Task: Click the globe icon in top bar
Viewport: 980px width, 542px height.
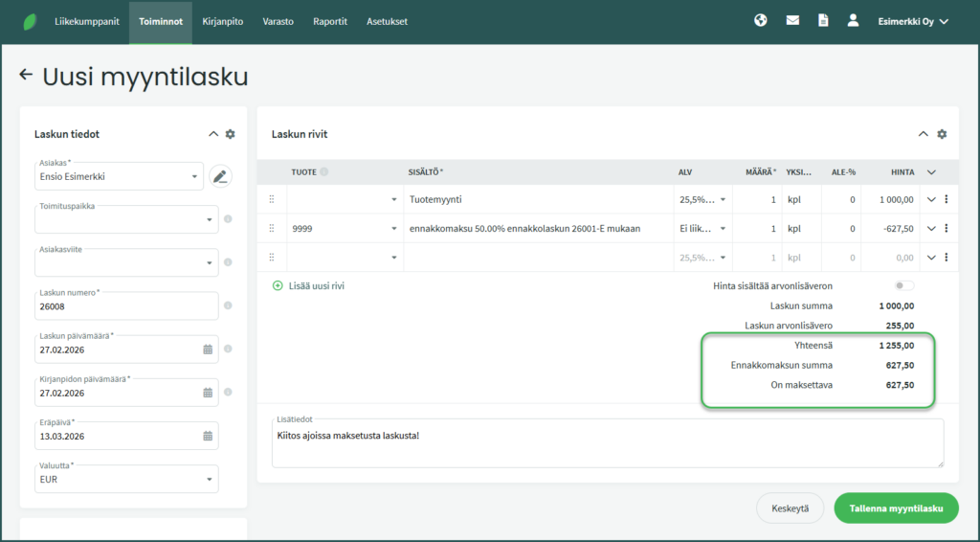Action: [x=760, y=21]
